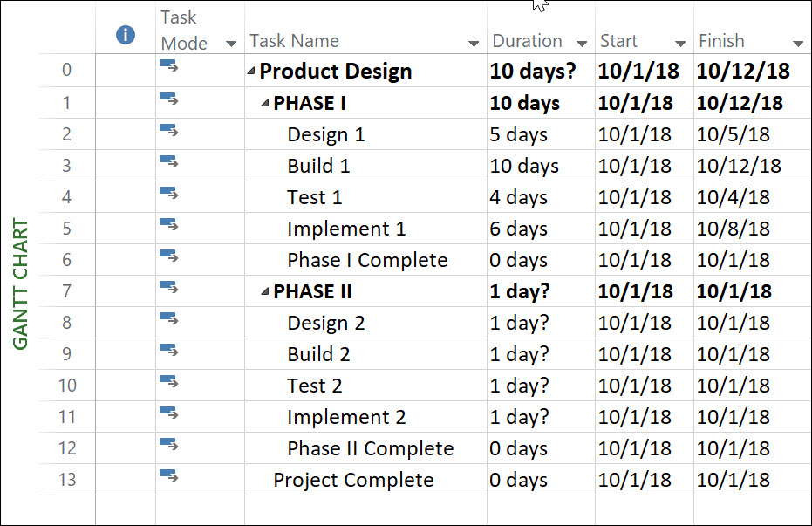Open the Task Mode column dropdown arrow
This screenshot has width=812, height=526.
(x=231, y=44)
